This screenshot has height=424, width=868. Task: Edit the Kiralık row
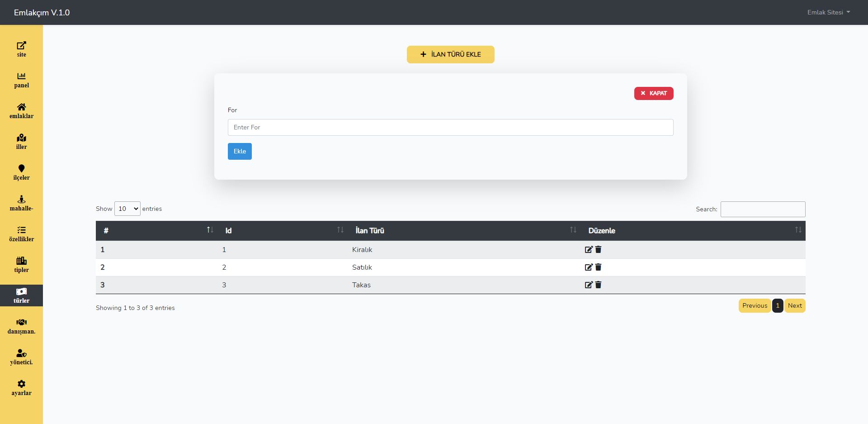589,249
